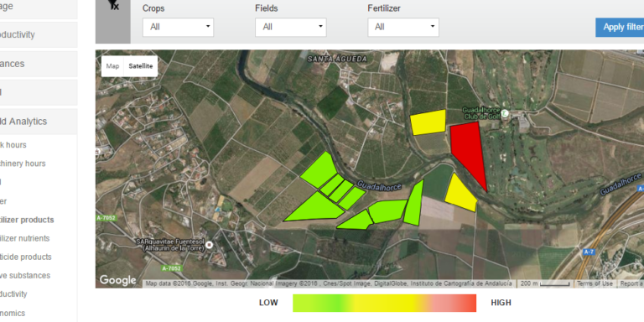The height and width of the screenshot is (322, 644).
Task: Click the A-7 highway badge
Action: (589, 252)
